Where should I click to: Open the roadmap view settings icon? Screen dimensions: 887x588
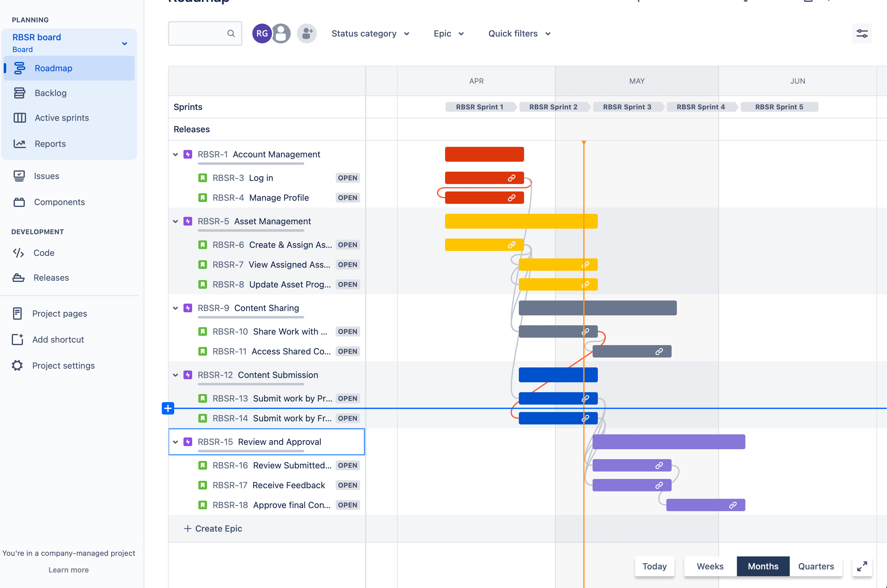[x=862, y=34]
